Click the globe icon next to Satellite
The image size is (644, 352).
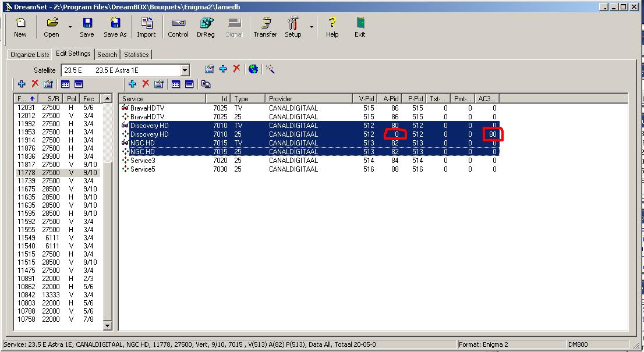[x=253, y=69]
